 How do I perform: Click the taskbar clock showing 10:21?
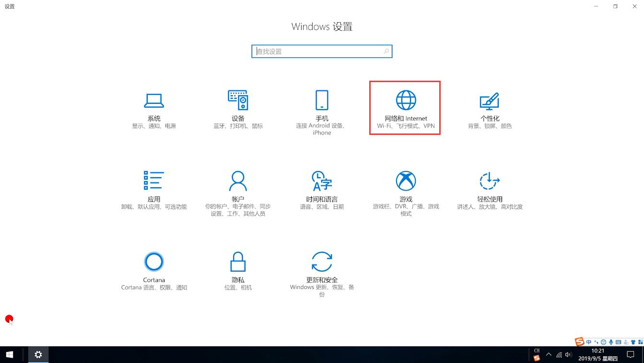tap(597, 355)
